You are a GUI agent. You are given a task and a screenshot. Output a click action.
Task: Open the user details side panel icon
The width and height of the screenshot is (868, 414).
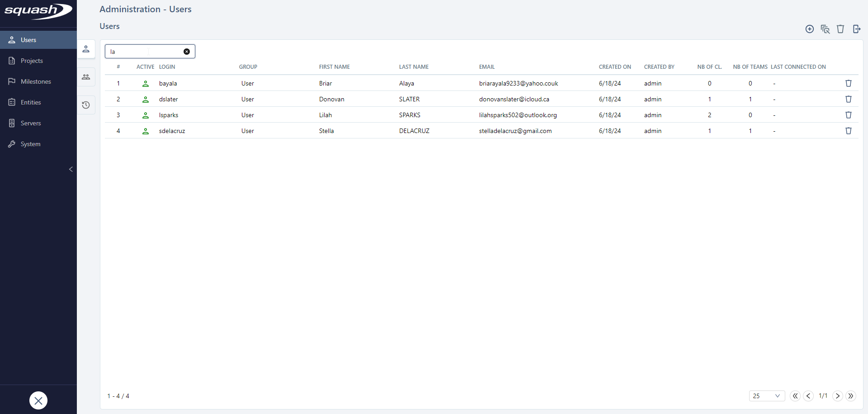point(86,49)
